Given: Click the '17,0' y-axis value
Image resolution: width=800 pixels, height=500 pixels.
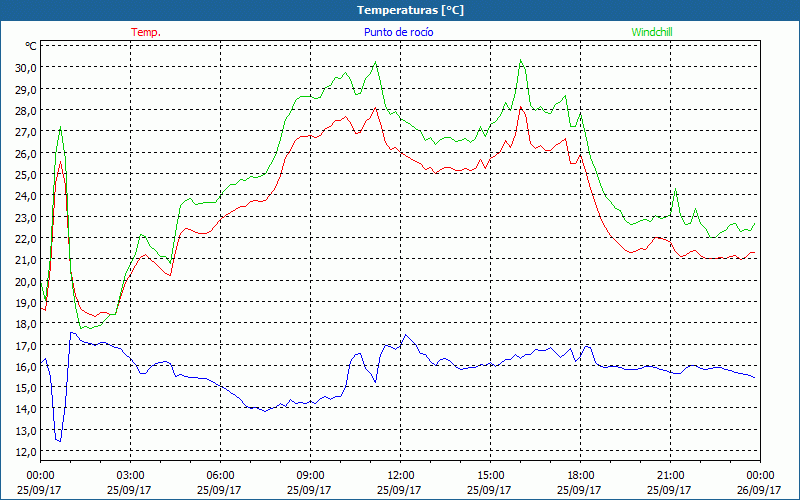Looking at the screenshot, I should pyautogui.click(x=27, y=345).
